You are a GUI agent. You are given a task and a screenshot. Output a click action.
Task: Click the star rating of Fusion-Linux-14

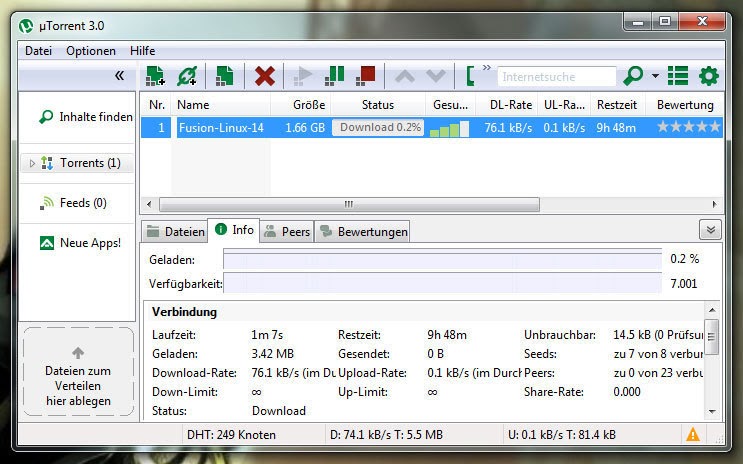point(689,127)
